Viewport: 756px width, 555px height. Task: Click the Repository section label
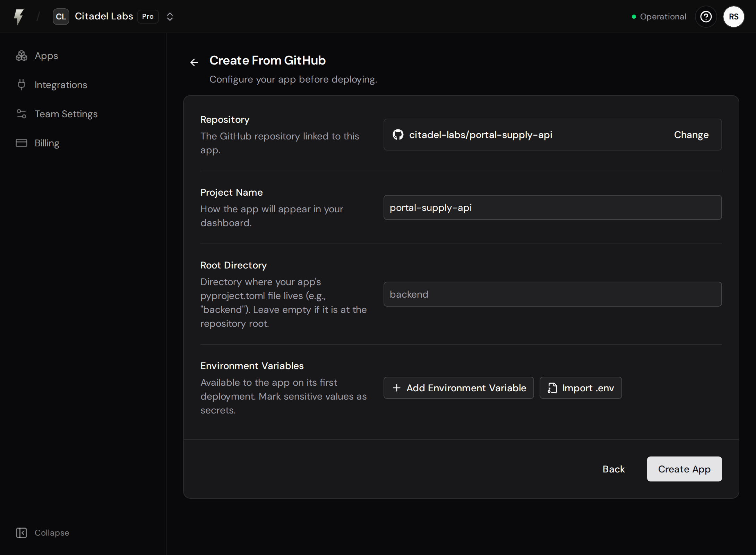coord(225,119)
